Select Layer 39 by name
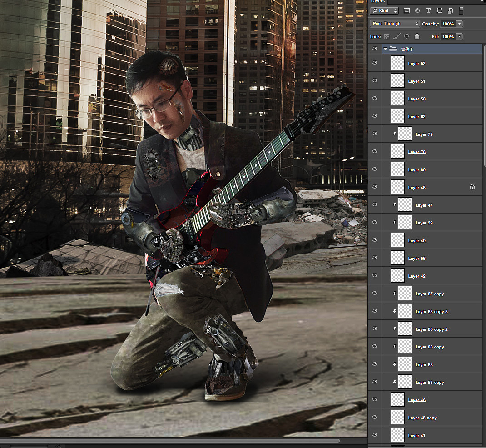This screenshot has width=486, height=448. pyautogui.click(x=424, y=223)
